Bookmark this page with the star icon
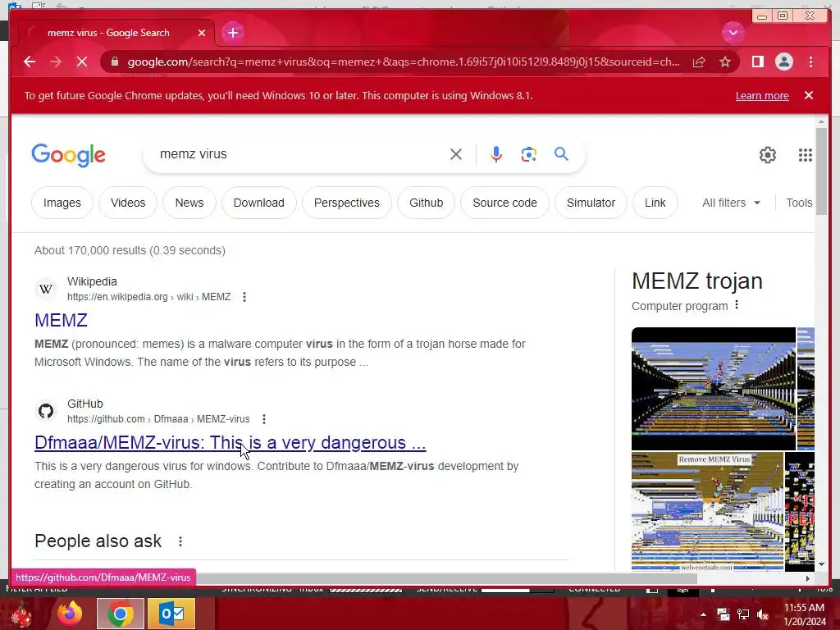 click(x=725, y=62)
